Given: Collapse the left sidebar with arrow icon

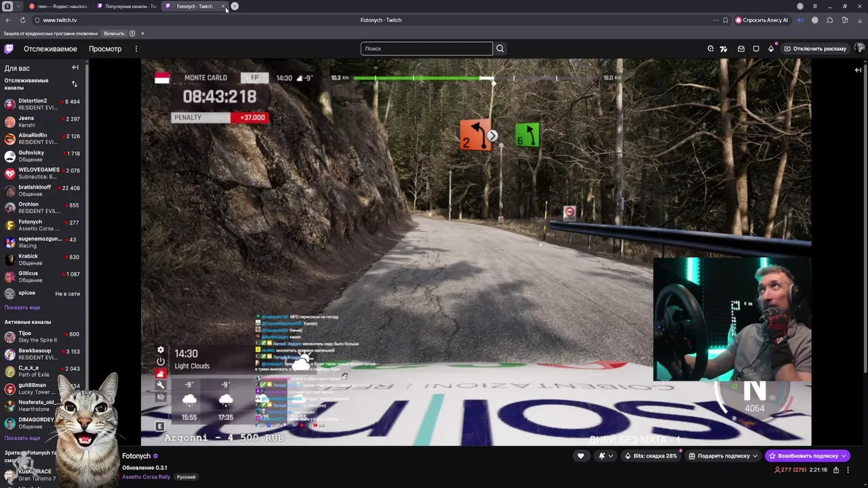Looking at the screenshot, I should (75, 68).
